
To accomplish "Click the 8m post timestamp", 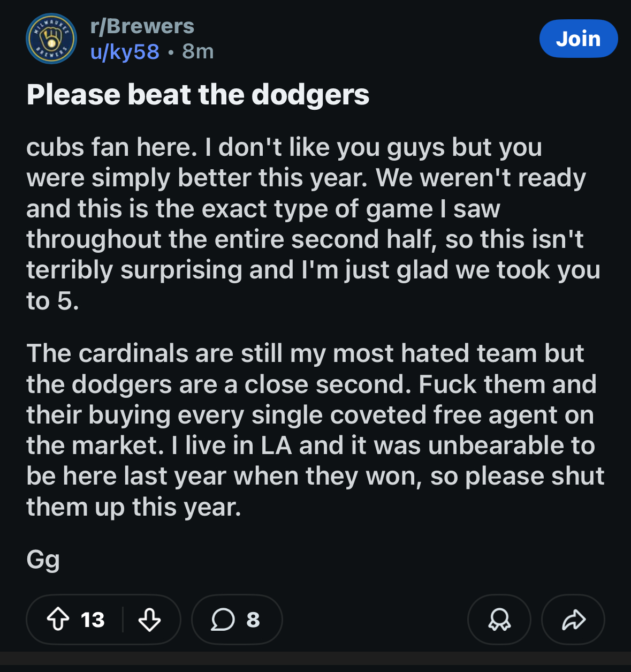I will point(198,51).
